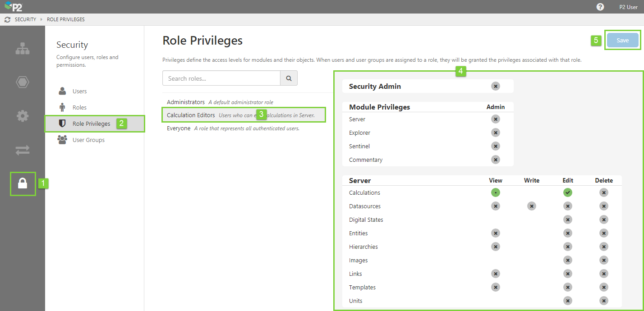Toggle Calculations Edit privilege
Image resolution: width=644 pixels, height=311 pixels.
tap(567, 192)
